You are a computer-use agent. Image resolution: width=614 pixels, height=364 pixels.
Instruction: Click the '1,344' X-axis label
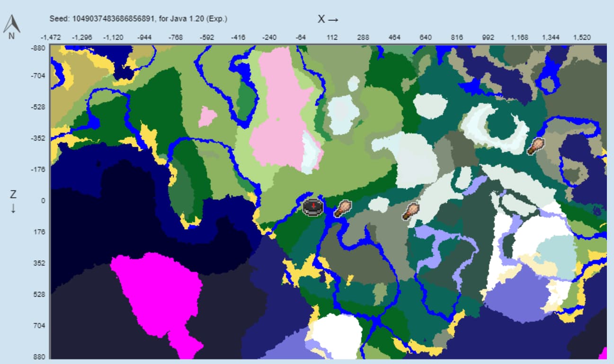[551, 37]
